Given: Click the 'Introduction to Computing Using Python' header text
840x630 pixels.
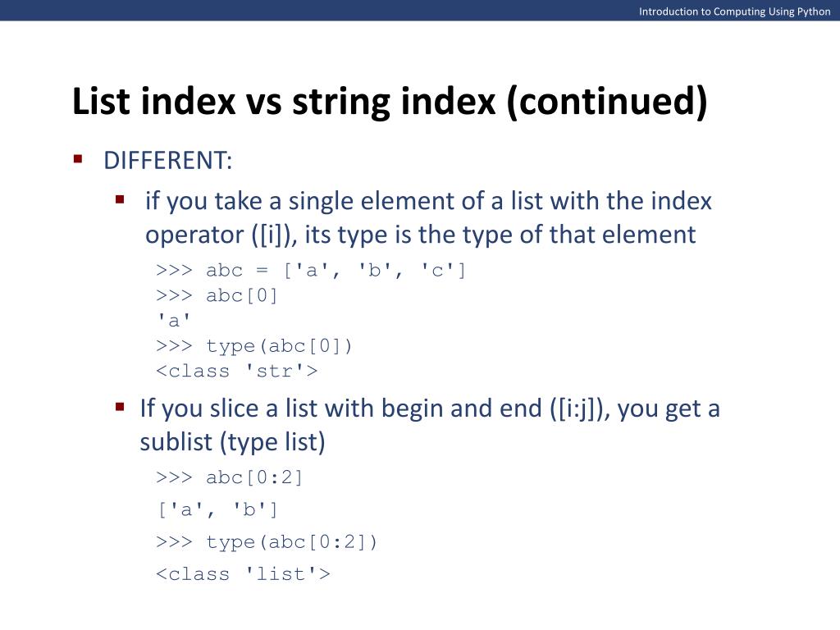Looking at the screenshot, I should [734, 11].
